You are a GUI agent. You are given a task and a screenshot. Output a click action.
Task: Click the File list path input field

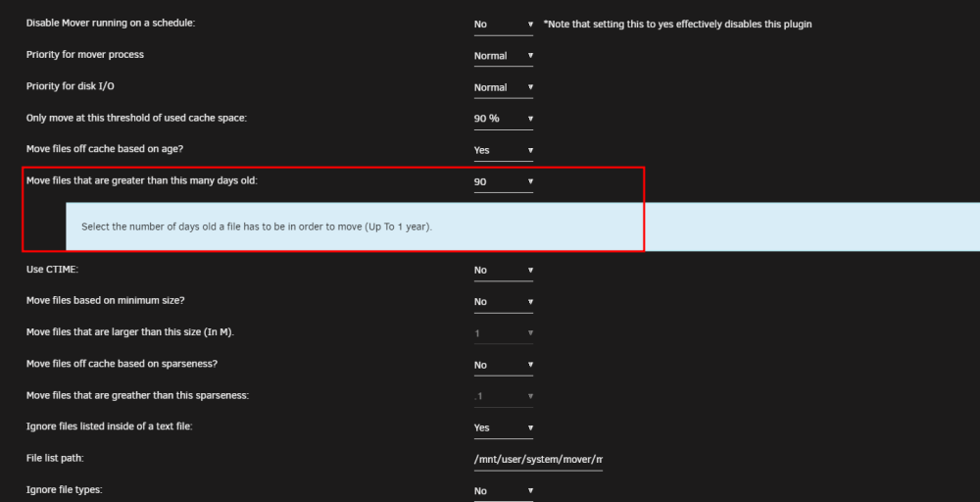point(538,460)
